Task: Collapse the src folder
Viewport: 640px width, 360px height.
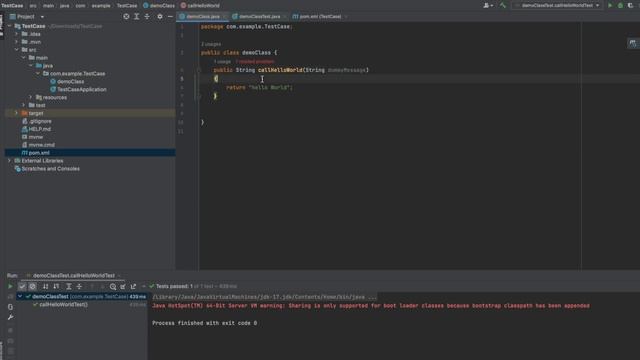Action: 17,50
